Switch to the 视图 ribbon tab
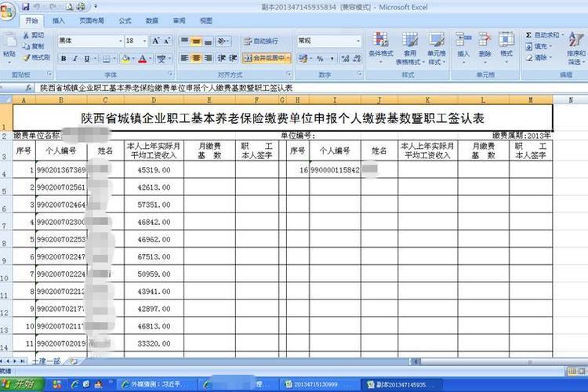The height and width of the screenshot is (392, 588). coord(206,21)
